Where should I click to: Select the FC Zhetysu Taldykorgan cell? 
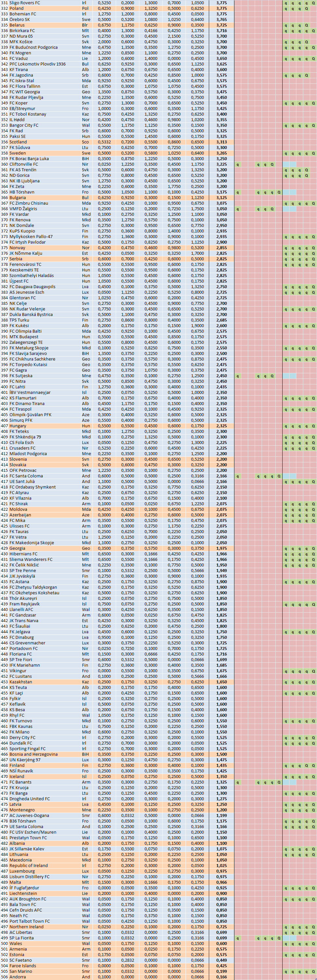[x=33, y=587]
